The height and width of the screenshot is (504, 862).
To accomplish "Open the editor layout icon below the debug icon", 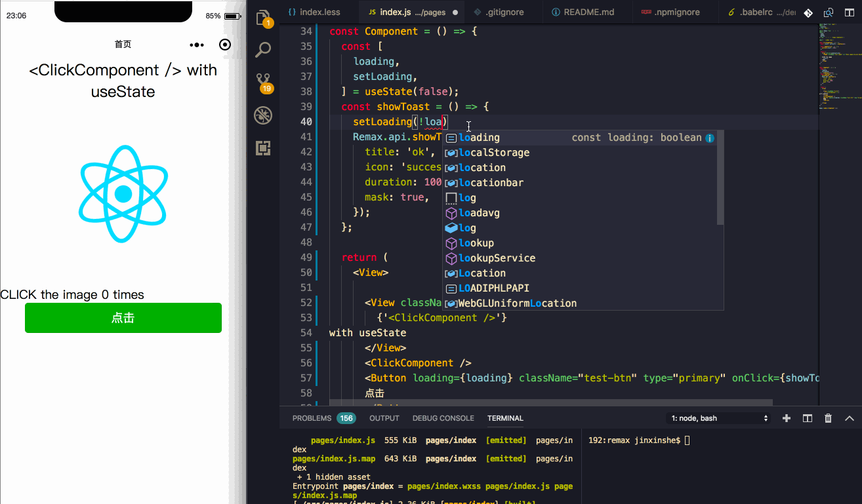I will click(x=263, y=148).
